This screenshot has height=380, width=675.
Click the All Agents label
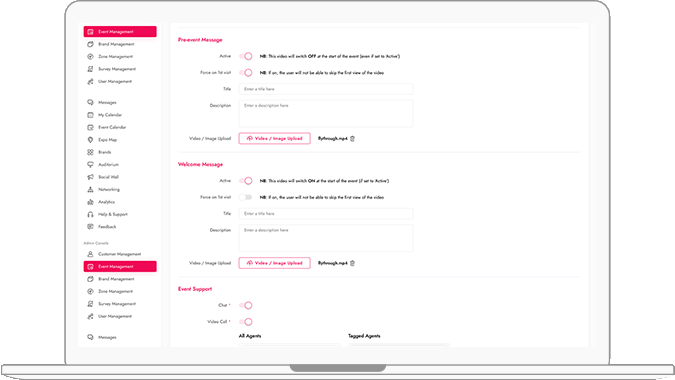[x=250, y=336]
